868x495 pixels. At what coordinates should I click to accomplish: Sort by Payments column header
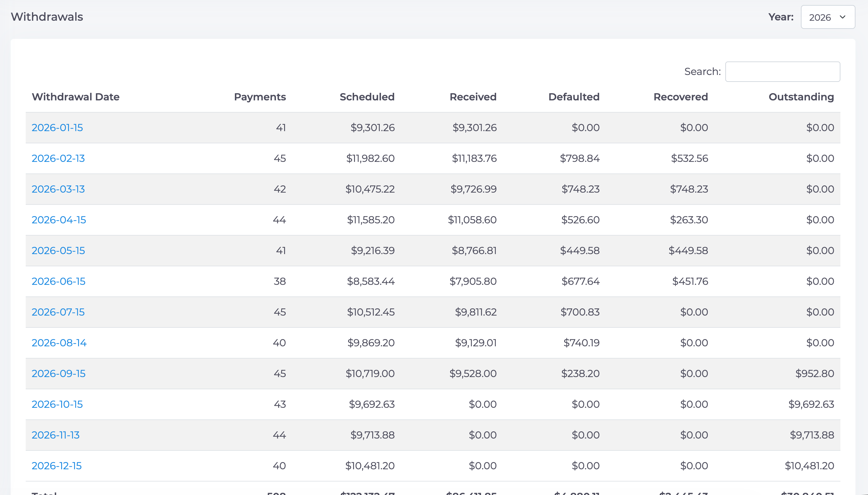coord(260,97)
